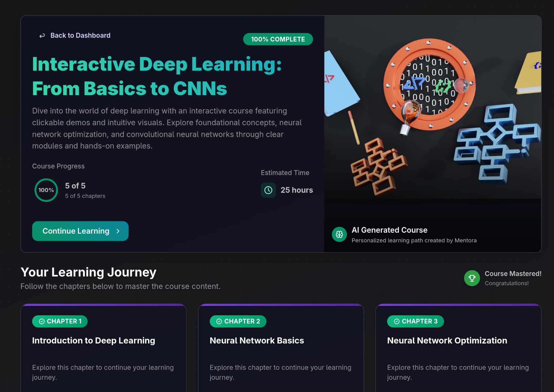The height and width of the screenshot is (392, 554).
Task: Click the 100% COMPLETE badge
Action: [x=278, y=39]
